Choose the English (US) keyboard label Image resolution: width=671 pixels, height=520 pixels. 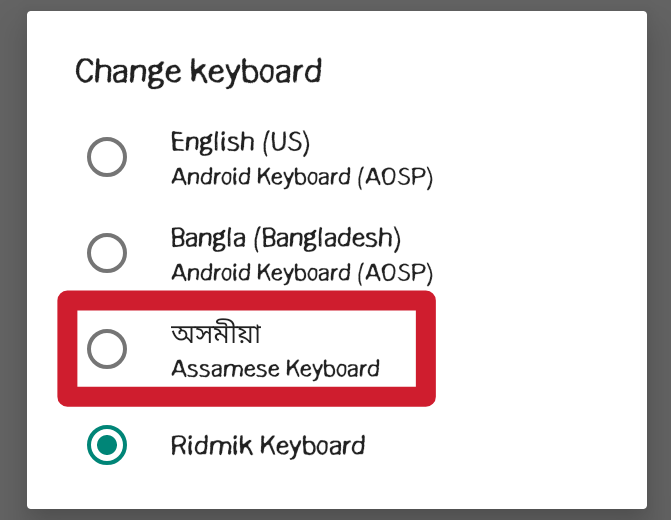tap(240, 141)
